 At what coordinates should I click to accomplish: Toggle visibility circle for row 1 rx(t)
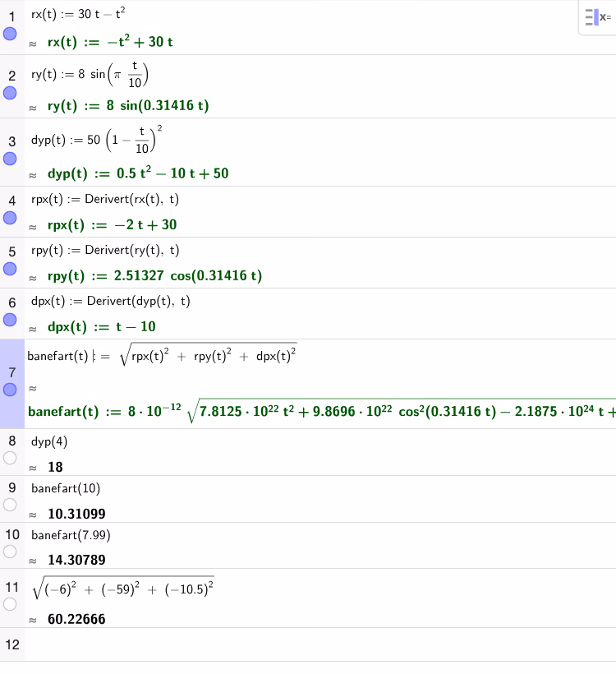(10, 34)
